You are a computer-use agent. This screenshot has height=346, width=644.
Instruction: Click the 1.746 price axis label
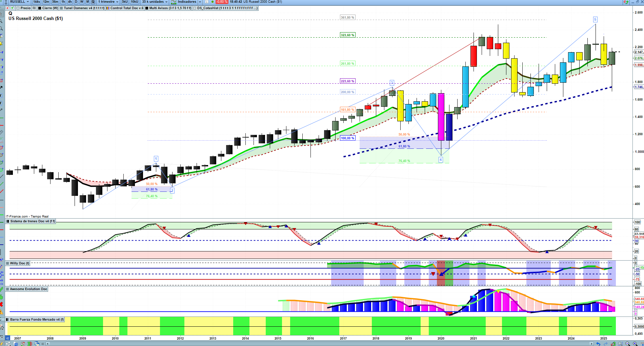coord(639,87)
